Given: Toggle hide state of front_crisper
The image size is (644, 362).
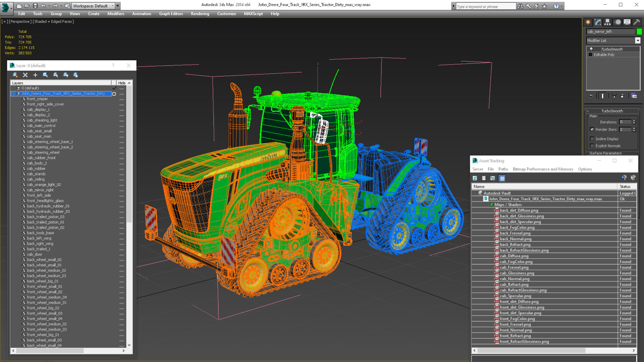Looking at the screenshot, I should click(122, 99).
